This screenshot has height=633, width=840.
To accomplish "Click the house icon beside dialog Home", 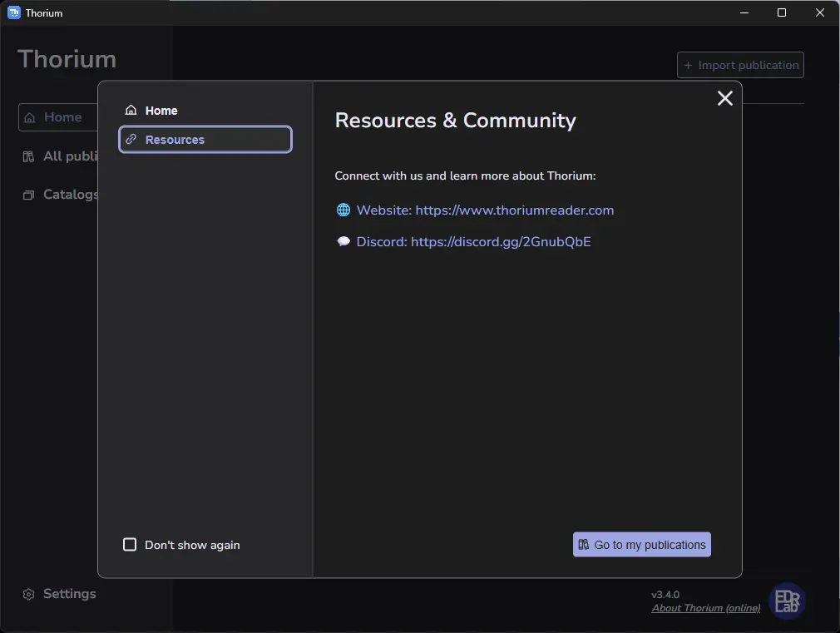I will coord(131,110).
